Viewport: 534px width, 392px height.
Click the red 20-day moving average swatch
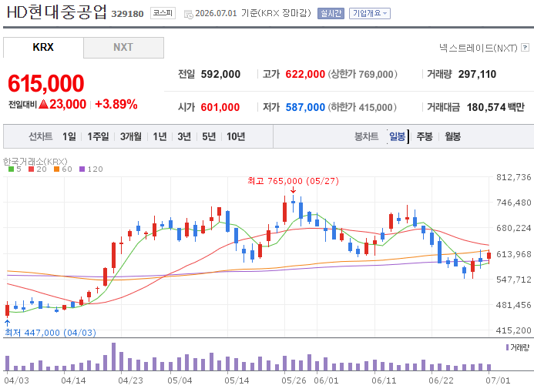pyautogui.click(x=32, y=169)
